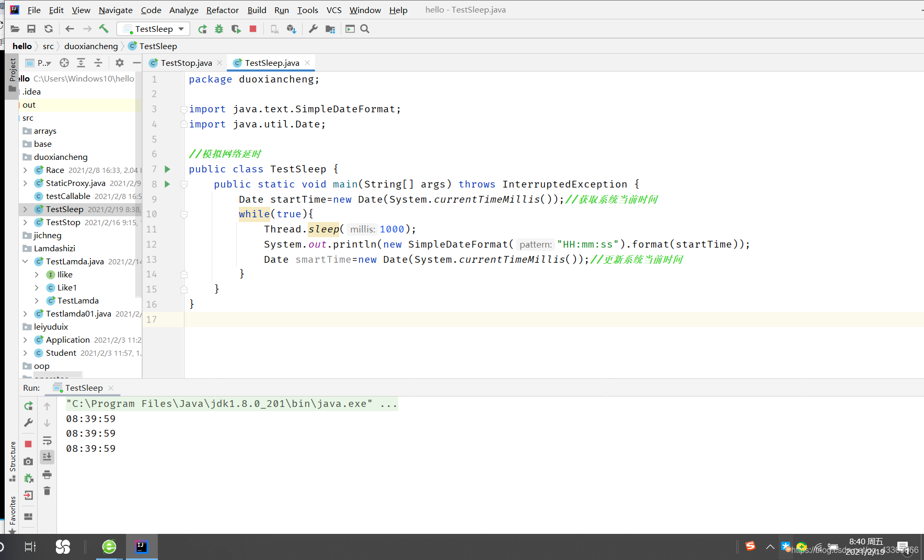Collapse all icon in Project panel

pos(98,63)
